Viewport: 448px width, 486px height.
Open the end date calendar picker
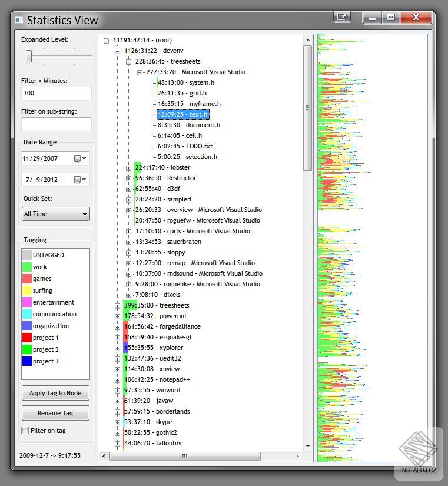coord(80,180)
